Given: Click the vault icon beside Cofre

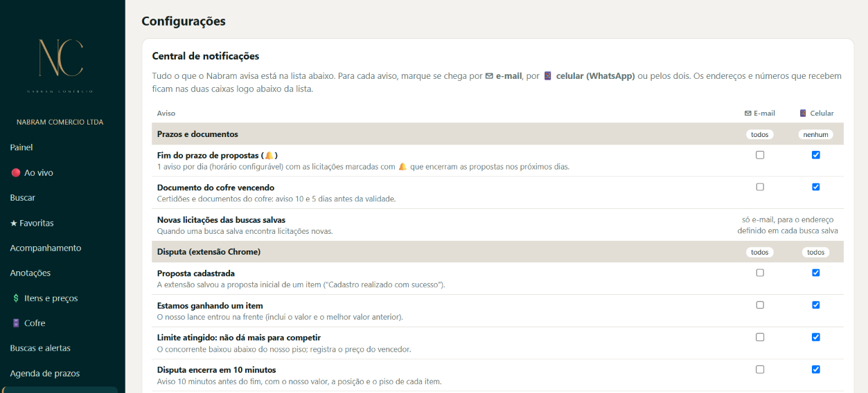Looking at the screenshot, I should coord(16,323).
